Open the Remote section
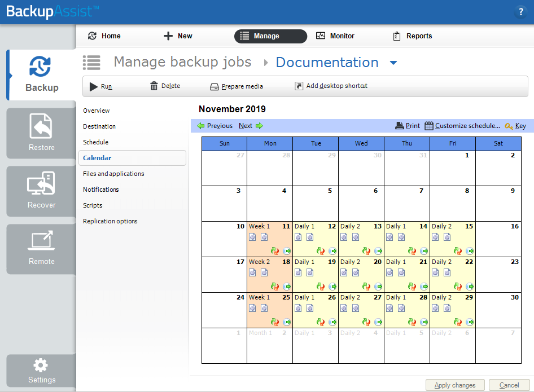 [x=41, y=249]
